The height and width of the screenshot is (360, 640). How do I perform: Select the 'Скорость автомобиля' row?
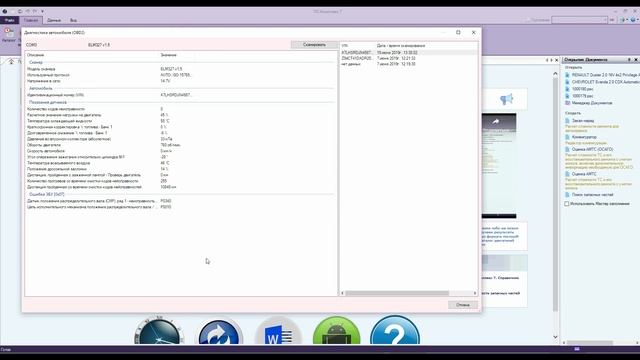click(x=180, y=151)
